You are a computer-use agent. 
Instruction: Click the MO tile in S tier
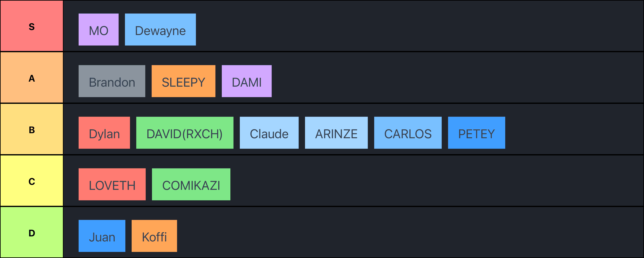click(x=99, y=30)
